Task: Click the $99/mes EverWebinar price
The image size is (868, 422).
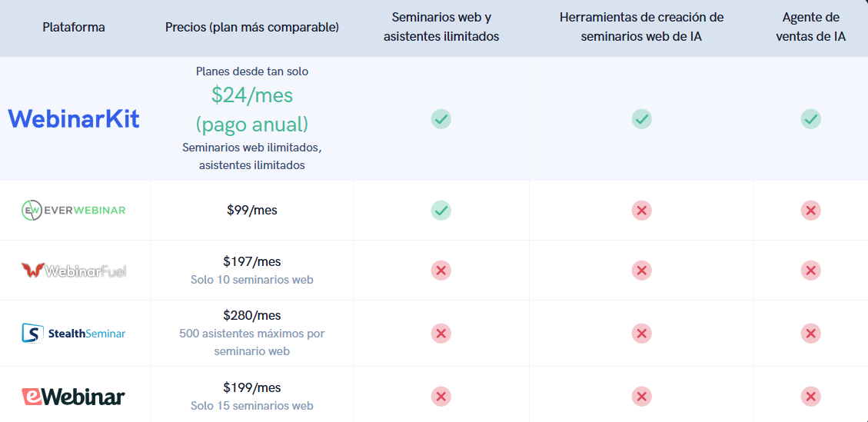Action: click(x=252, y=210)
